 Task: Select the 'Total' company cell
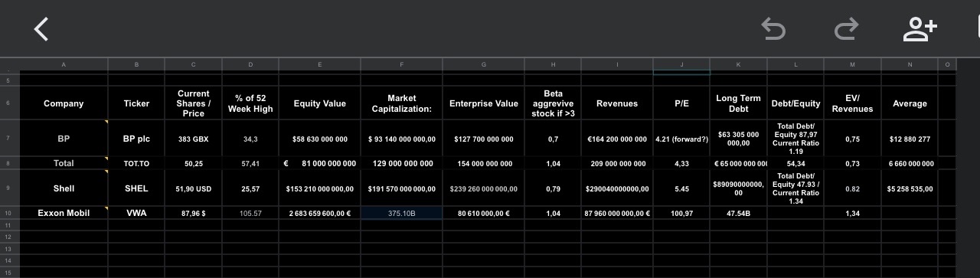[64, 163]
